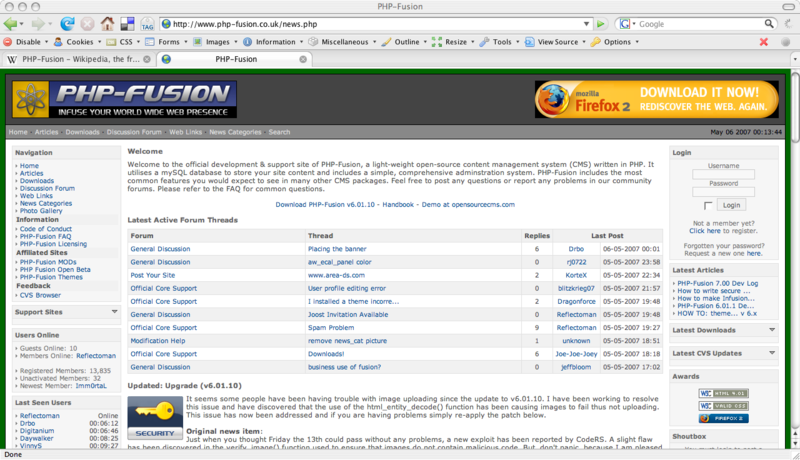The width and height of the screenshot is (800, 460).
Task: Click the red X error icon in developer toolbar
Action: click(764, 42)
